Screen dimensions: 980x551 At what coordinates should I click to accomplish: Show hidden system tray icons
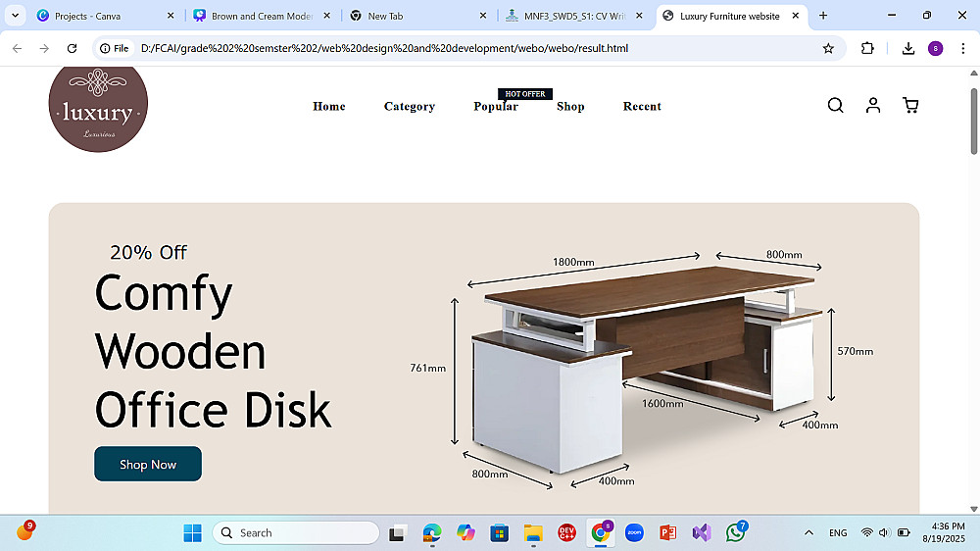(x=808, y=533)
